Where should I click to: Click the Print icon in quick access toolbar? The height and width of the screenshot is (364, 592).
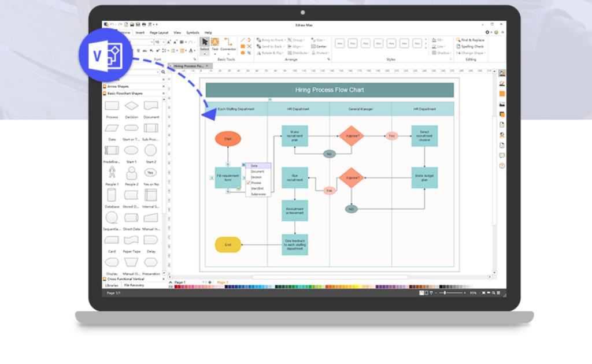144,24
